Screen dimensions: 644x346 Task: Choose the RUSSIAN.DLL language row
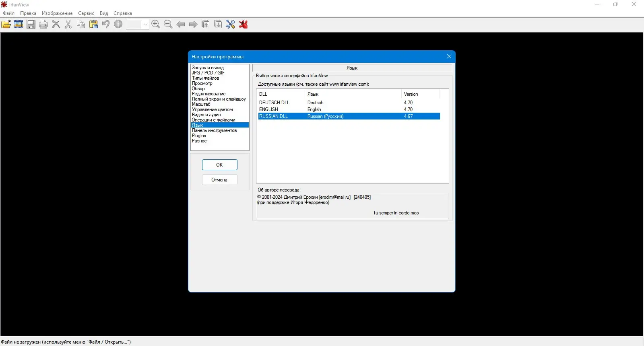pos(349,116)
